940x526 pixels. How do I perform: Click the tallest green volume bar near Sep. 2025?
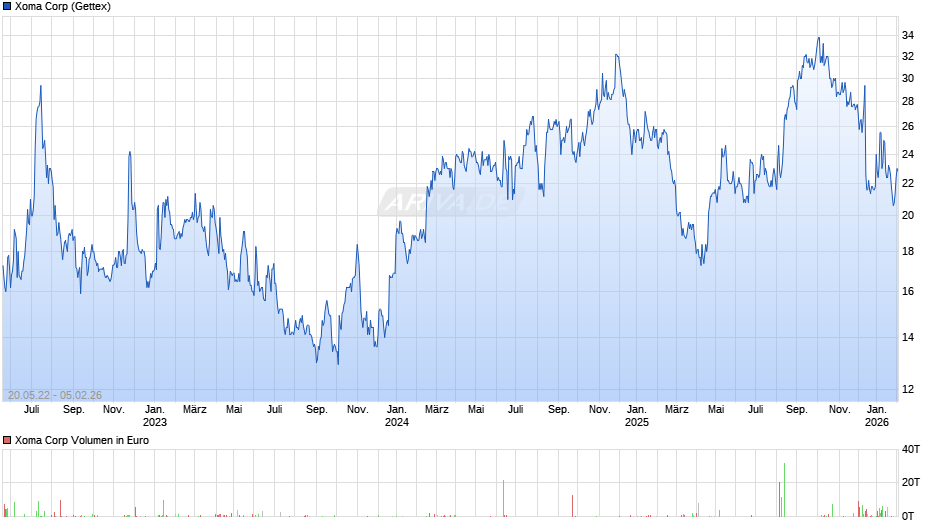(x=784, y=489)
